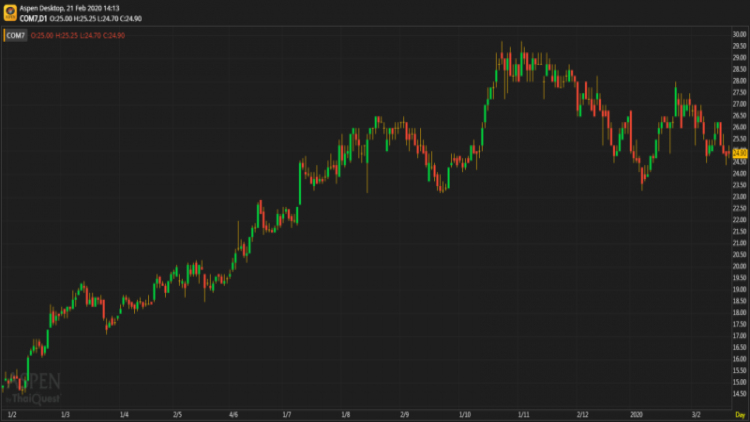Click the 27.00 price level on the axis
Viewport: 750px width, 422px height.
click(x=739, y=104)
